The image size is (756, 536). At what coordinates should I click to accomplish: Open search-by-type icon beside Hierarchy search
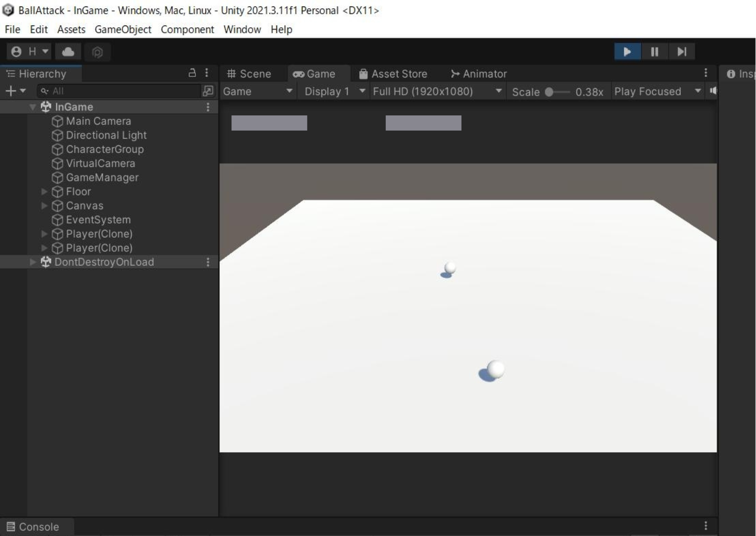click(208, 91)
